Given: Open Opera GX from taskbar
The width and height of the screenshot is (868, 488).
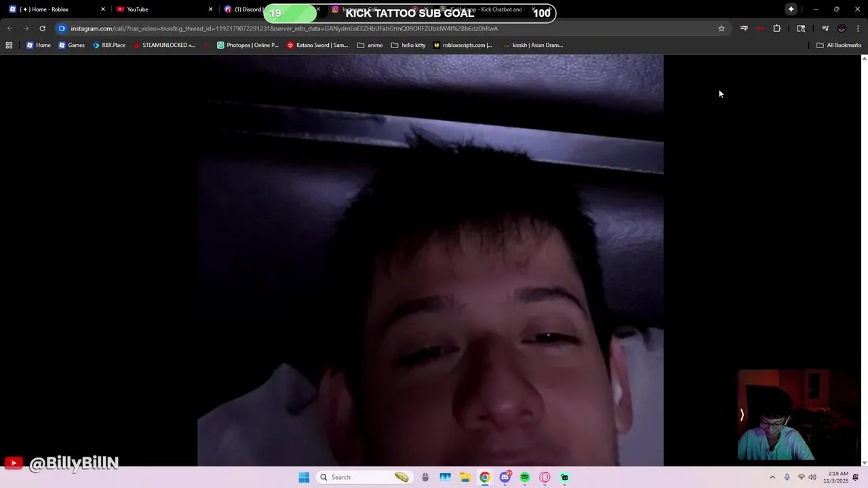Looking at the screenshot, I should click(545, 477).
